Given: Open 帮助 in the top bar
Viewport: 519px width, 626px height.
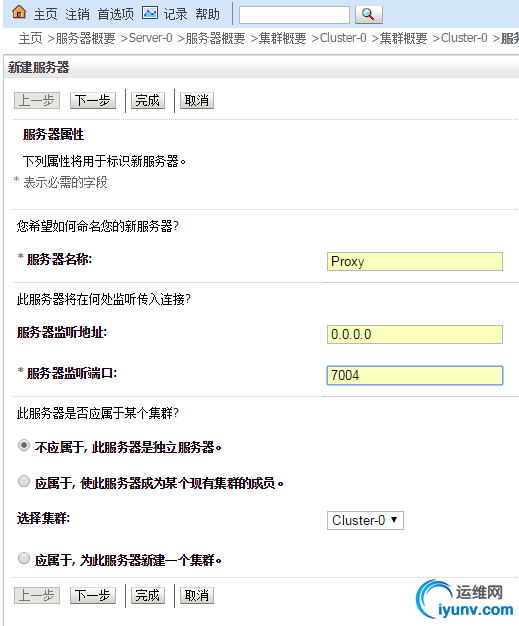Looking at the screenshot, I should point(208,14).
